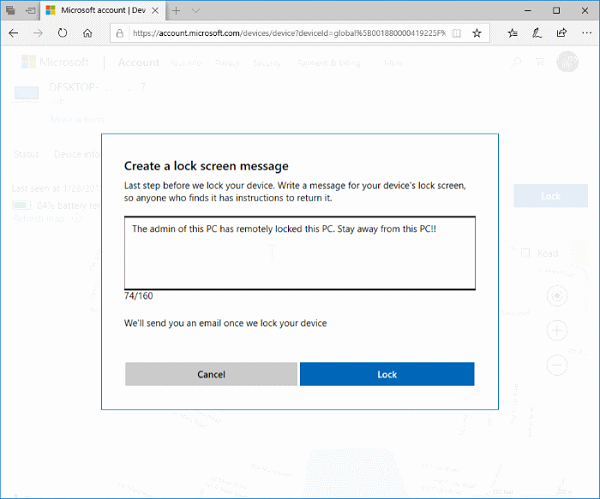Click the Share page icon
This screenshot has width=600, height=499.
561,33
